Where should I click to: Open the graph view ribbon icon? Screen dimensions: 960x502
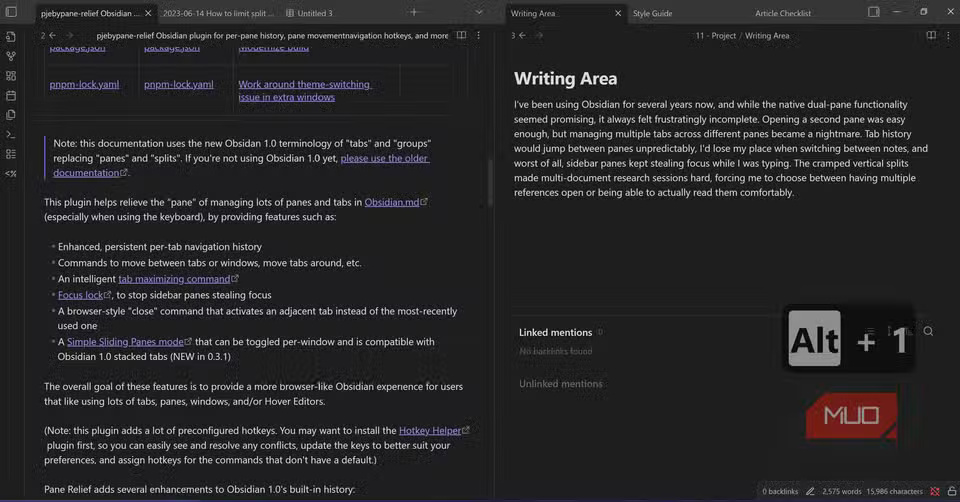11,56
